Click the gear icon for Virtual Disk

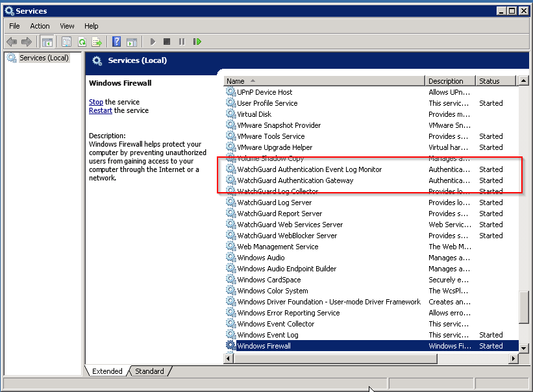231,114
